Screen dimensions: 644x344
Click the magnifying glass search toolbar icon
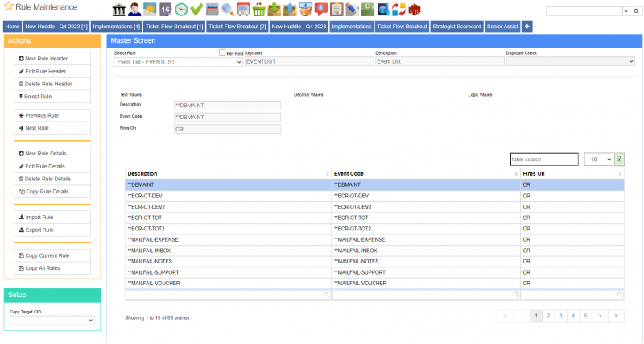(228, 10)
